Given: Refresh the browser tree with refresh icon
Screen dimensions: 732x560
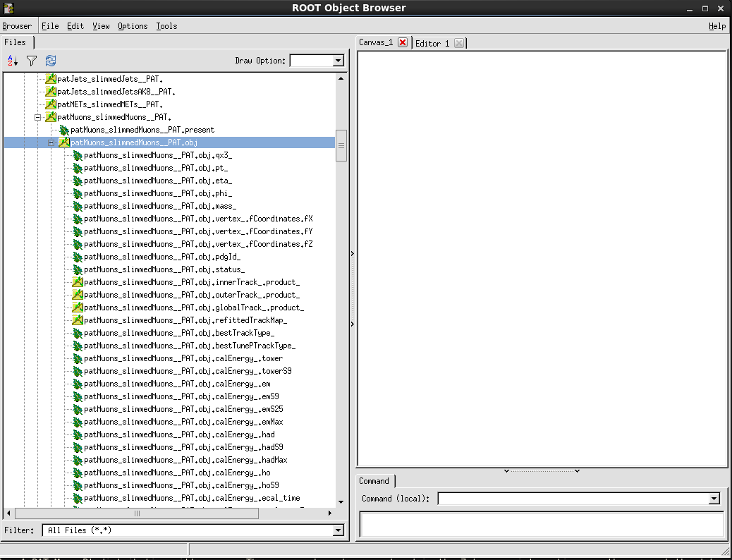Looking at the screenshot, I should (x=50, y=61).
